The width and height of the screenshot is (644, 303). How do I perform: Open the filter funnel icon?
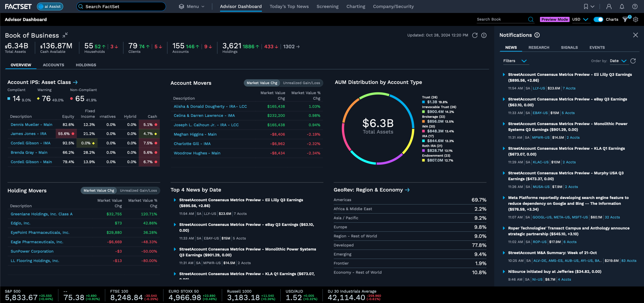[x=625, y=19]
